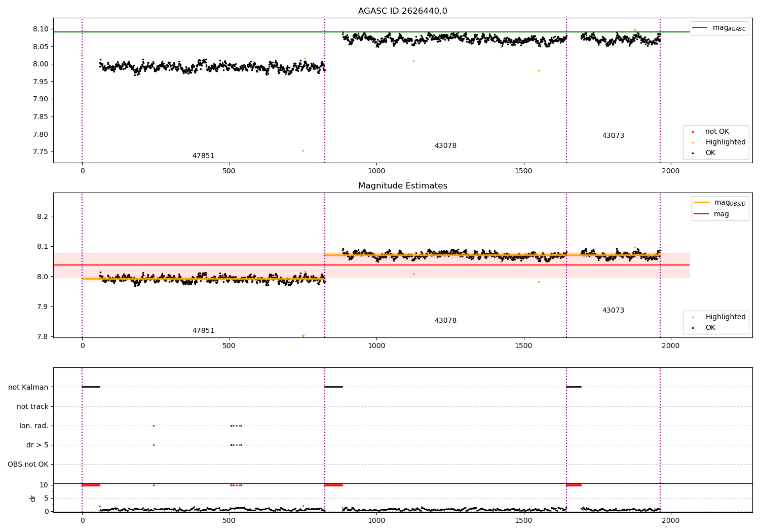Click the 1000 x-tick under the bottom plot
760x532 pixels.
click(x=376, y=520)
